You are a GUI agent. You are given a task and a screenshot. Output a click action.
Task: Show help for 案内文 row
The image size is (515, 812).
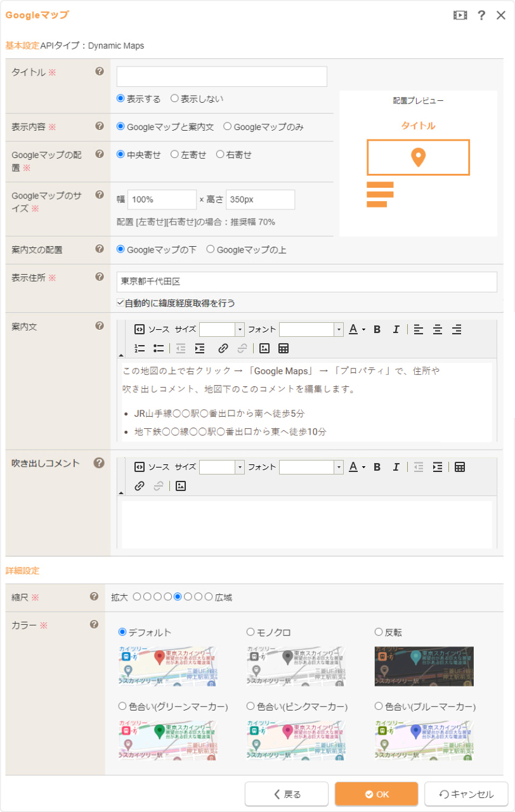coord(100,325)
